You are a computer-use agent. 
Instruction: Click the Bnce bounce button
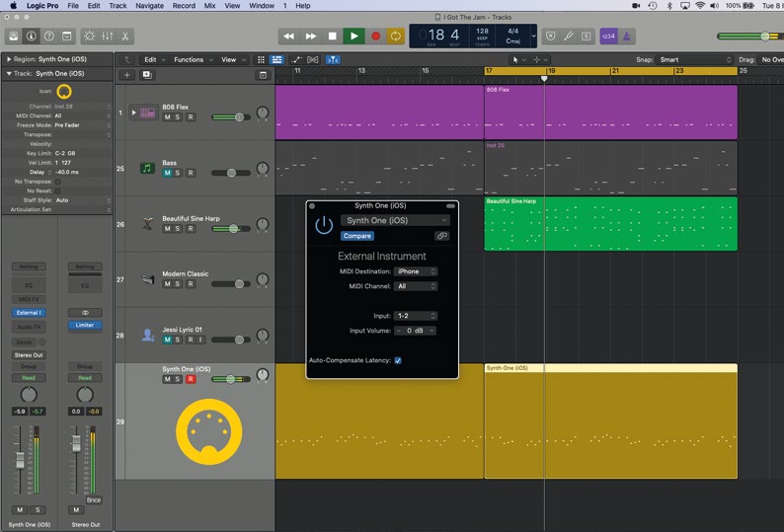coord(94,500)
